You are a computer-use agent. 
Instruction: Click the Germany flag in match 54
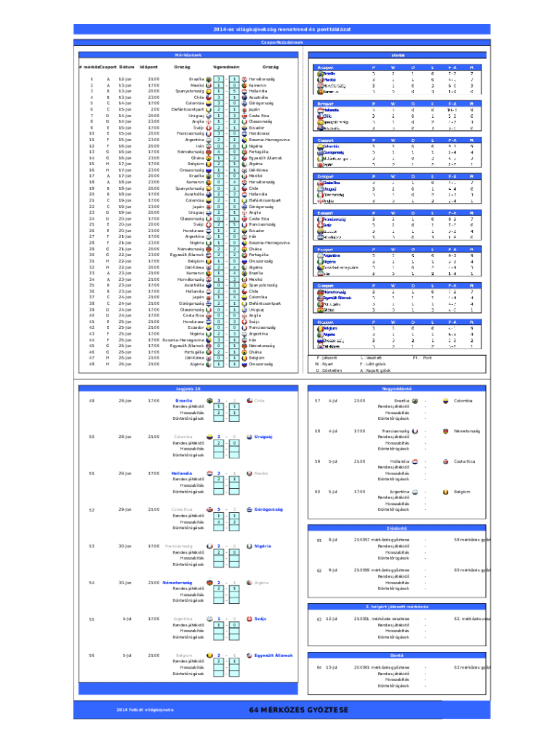tap(209, 582)
